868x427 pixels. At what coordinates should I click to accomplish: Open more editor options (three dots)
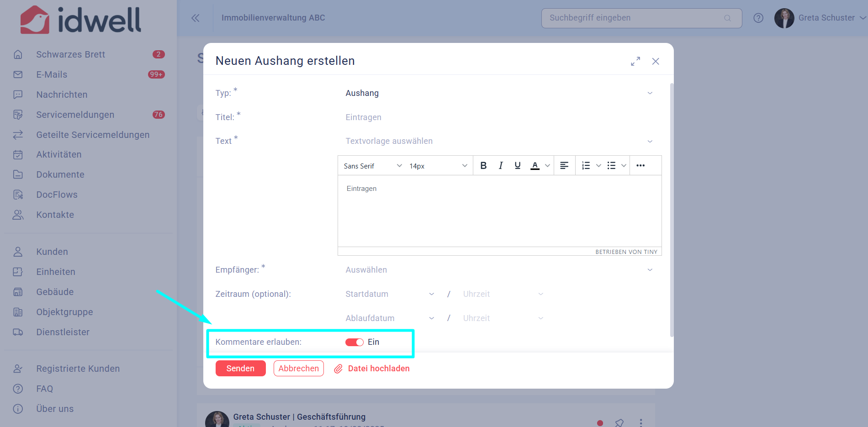[640, 166]
